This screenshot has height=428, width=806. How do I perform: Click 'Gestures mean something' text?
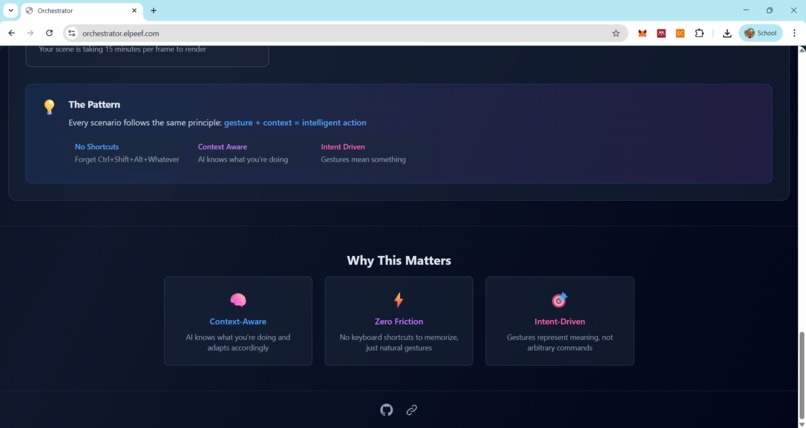363,159
